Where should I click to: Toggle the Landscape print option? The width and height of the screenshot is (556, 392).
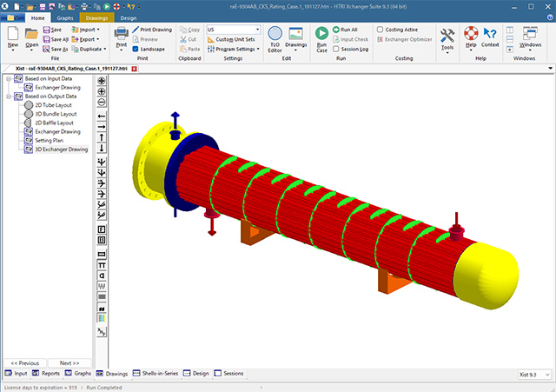(x=135, y=50)
